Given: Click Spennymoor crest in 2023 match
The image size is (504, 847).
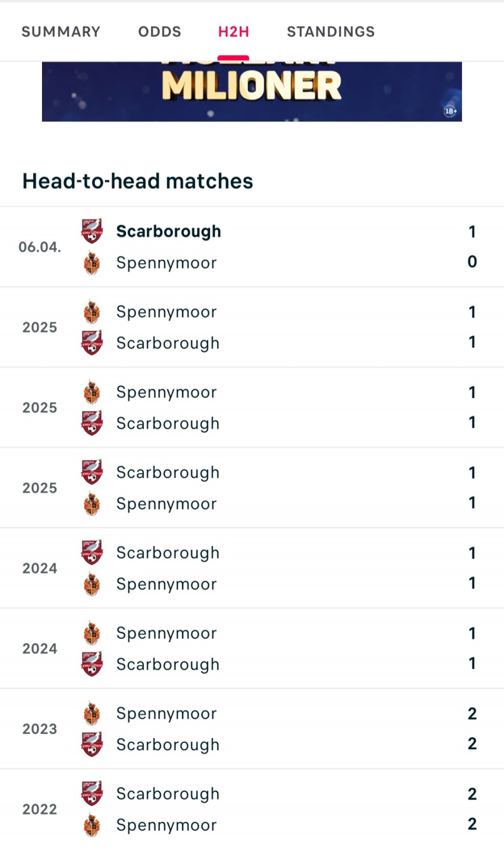Looking at the screenshot, I should point(92,713).
